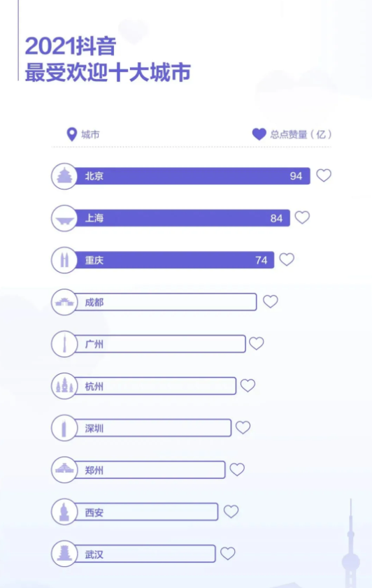The width and height of the screenshot is (372, 588).
Task: Click the filled heart beside 总点赞量
Action: point(259,134)
